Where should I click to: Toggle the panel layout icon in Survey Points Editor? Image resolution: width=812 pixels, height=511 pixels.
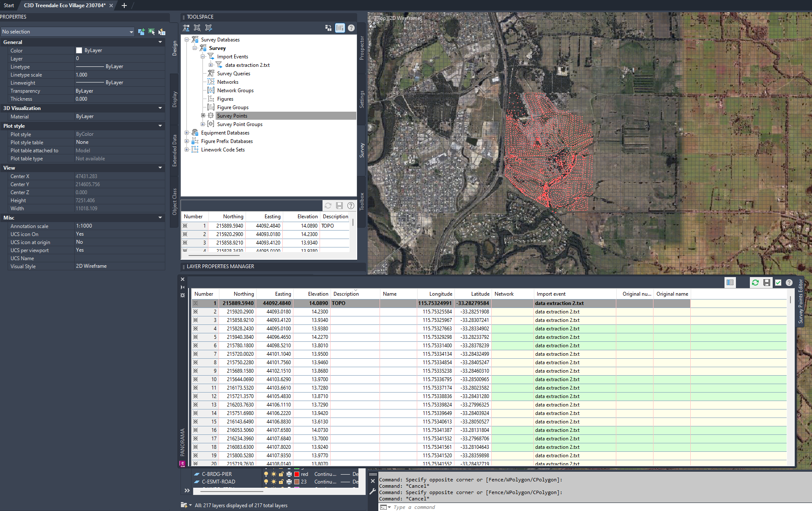coord(730,283)
